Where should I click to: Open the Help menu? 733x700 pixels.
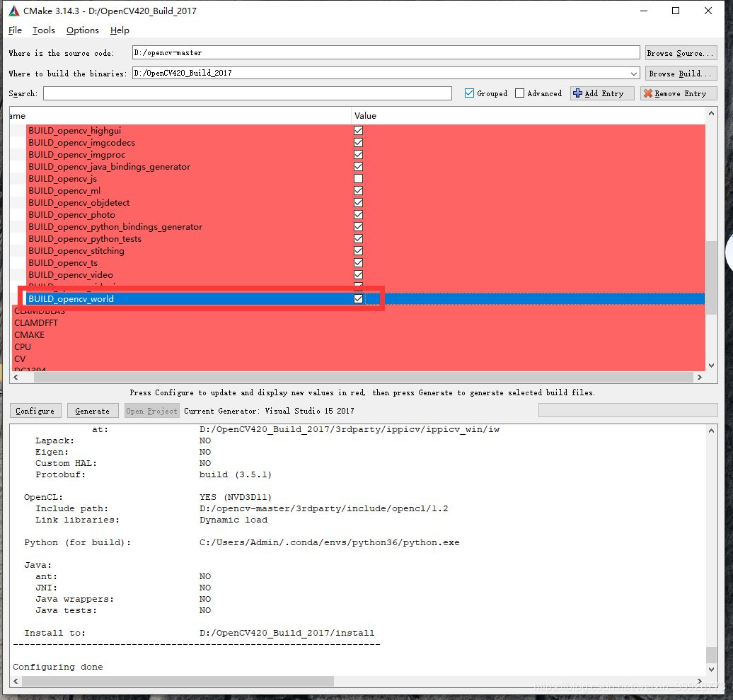pos(120,30)
